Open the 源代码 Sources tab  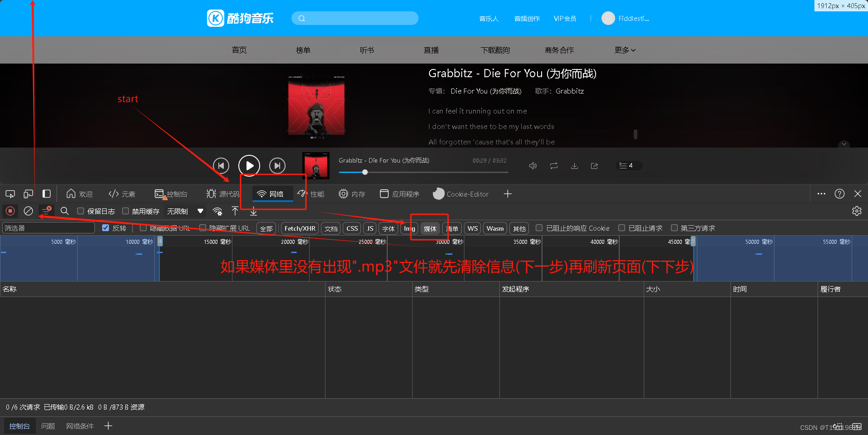tap(223, 194)
